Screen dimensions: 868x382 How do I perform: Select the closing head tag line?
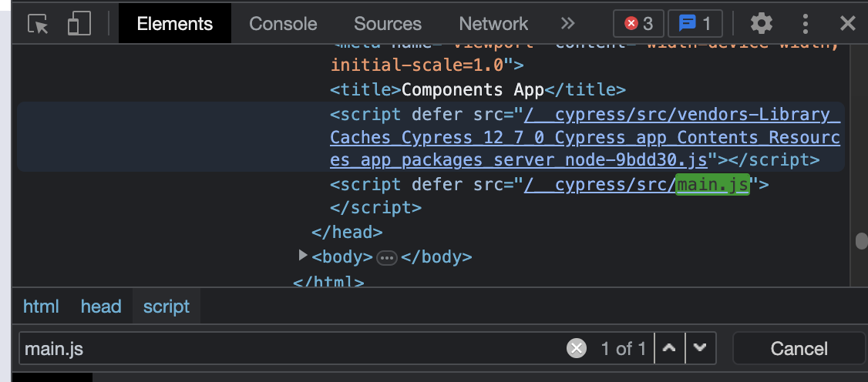(347, 232)
